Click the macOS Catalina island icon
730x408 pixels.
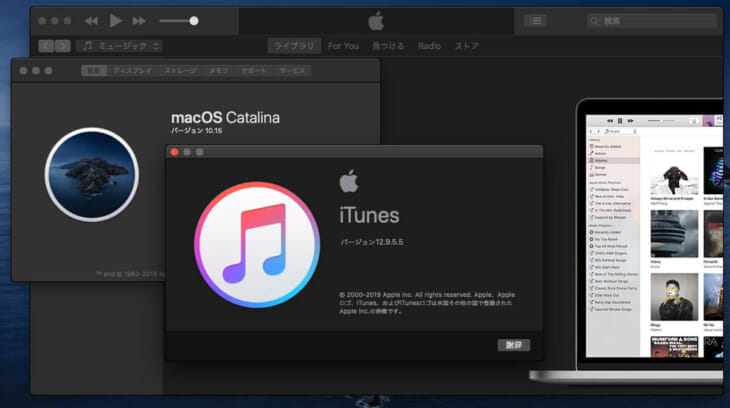click(x=91, y=174)
